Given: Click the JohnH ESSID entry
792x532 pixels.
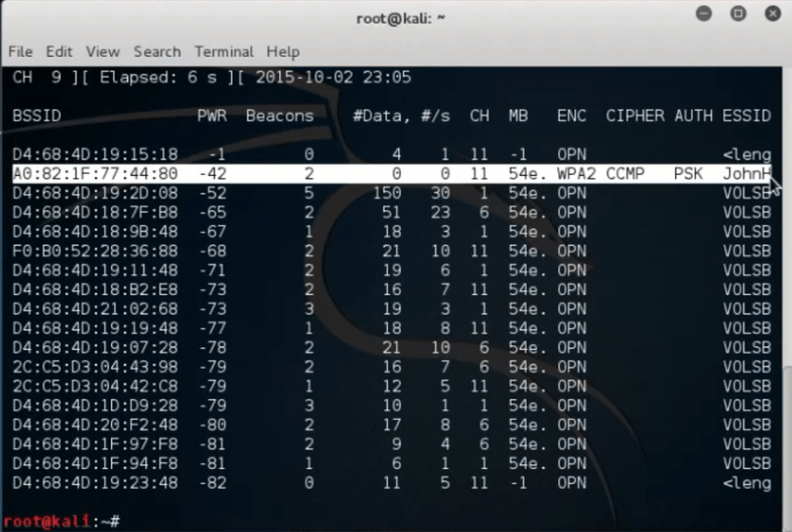Looking at the screenshot, I should click(x=746, y=173).
